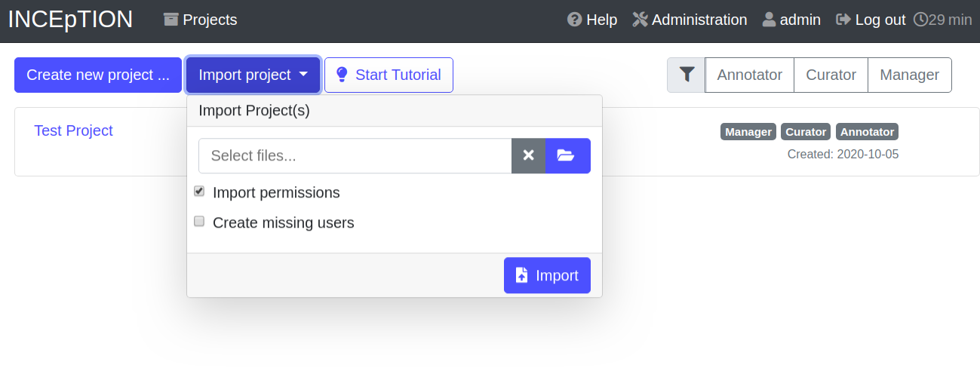Clear selected files with the X icon

528,155
